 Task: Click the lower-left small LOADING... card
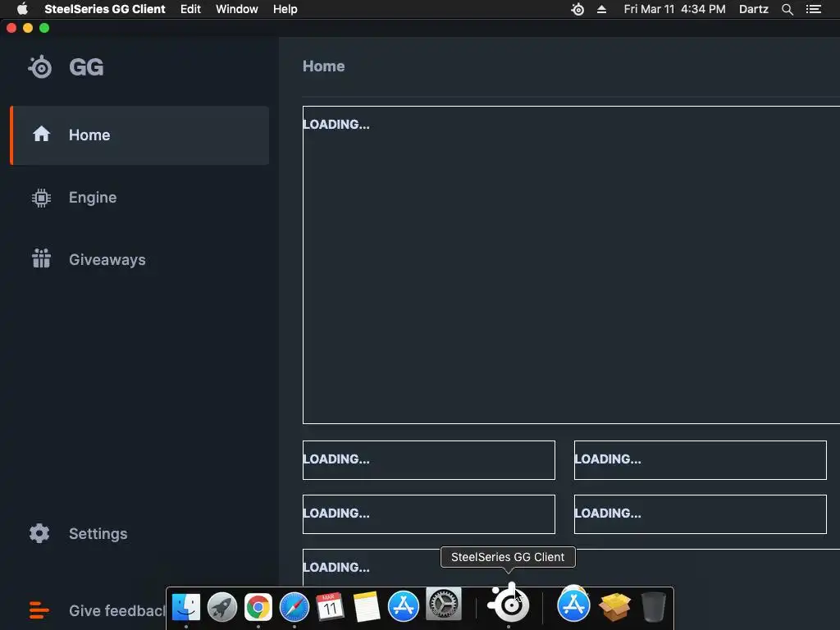pyautogui.click(x=428, y=514)
